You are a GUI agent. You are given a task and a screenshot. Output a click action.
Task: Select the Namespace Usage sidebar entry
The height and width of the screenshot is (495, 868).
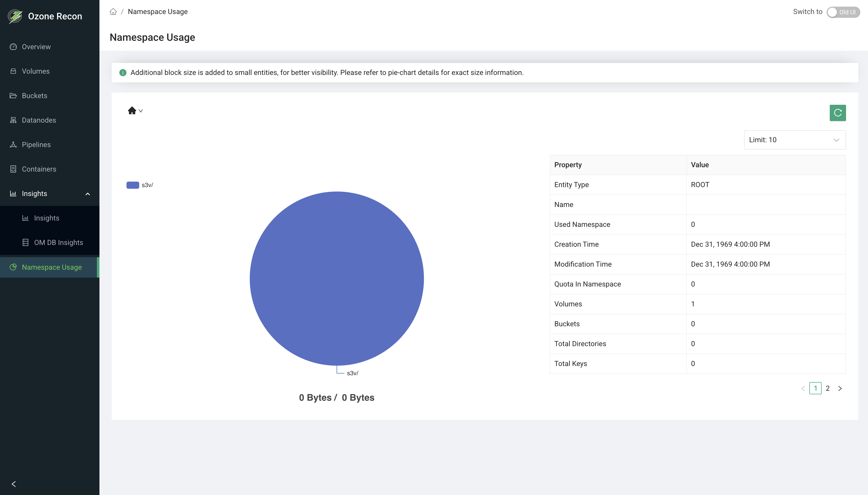(x=52, y=267)
